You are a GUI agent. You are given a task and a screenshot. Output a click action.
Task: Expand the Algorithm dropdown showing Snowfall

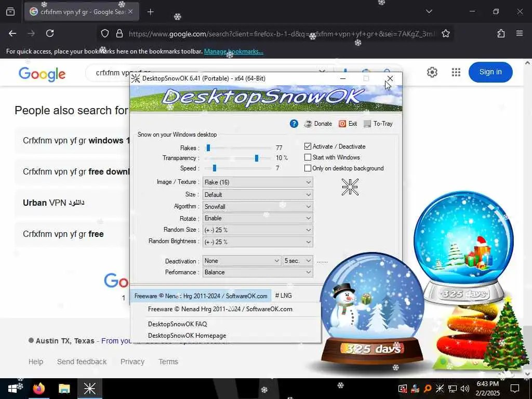click(x=258, y=206)
